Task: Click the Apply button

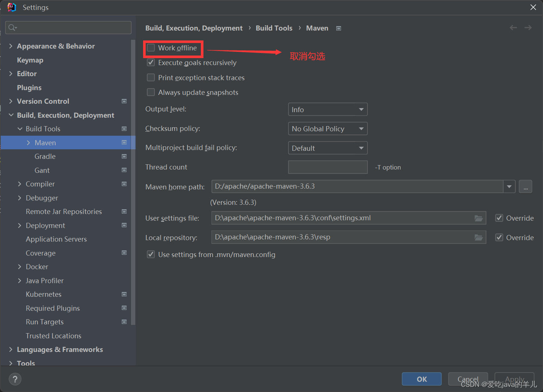Action: (x=514, y=379)
